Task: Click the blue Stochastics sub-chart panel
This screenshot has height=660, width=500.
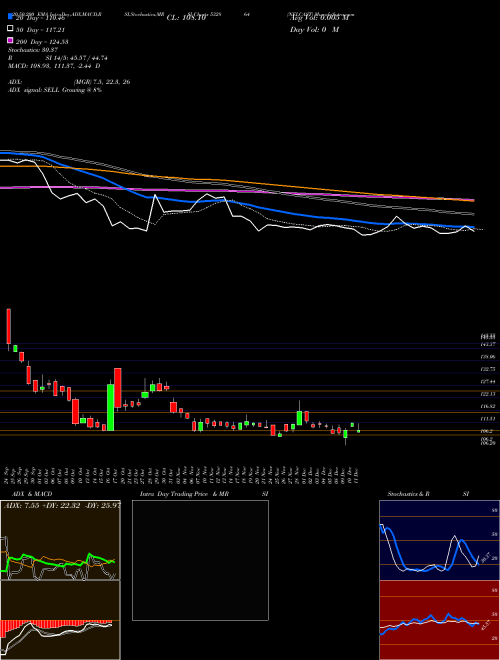Action: (439, 540)
